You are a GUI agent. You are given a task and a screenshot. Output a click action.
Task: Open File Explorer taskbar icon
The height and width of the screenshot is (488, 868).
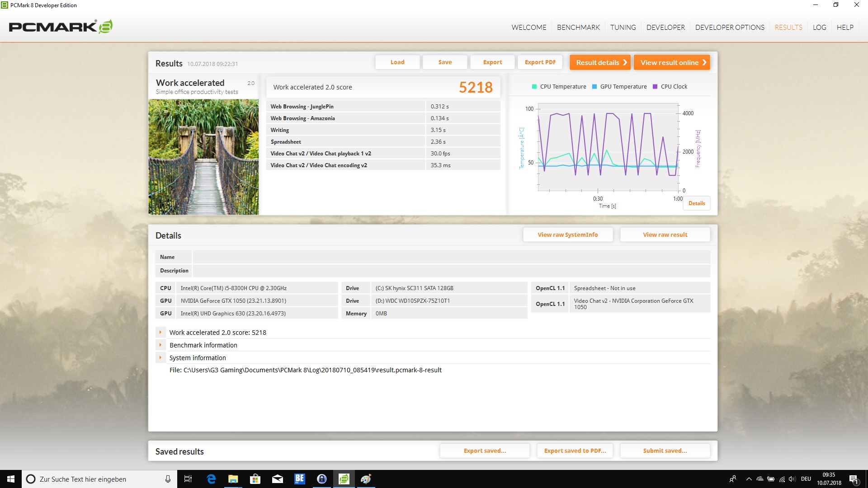233,479
